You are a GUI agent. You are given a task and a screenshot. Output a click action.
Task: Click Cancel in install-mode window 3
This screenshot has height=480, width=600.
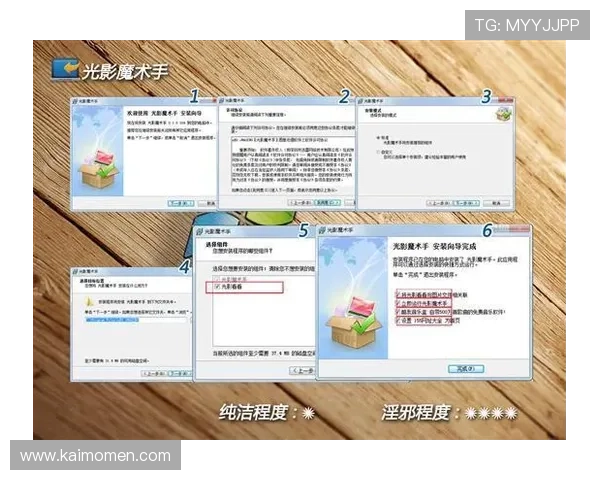(496, 203)
